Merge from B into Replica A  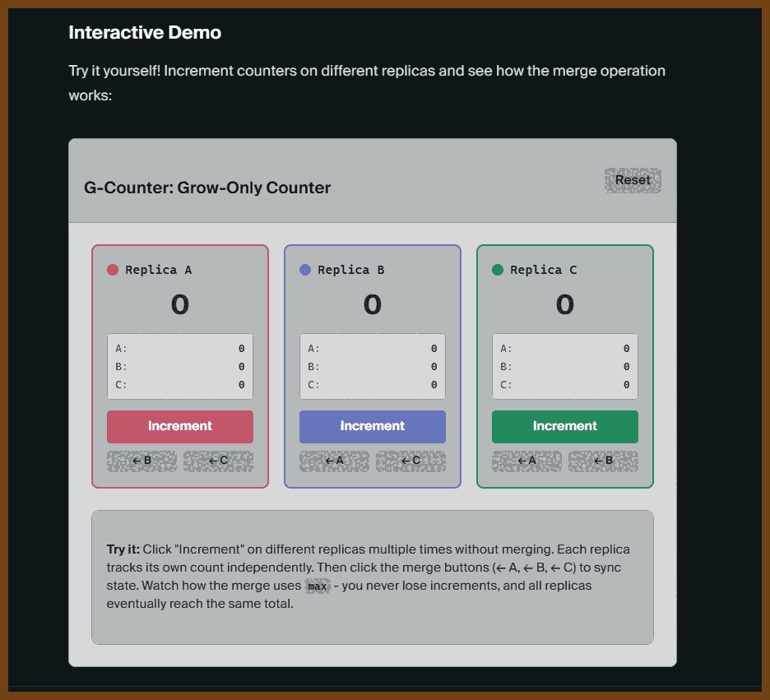[141, 461]
